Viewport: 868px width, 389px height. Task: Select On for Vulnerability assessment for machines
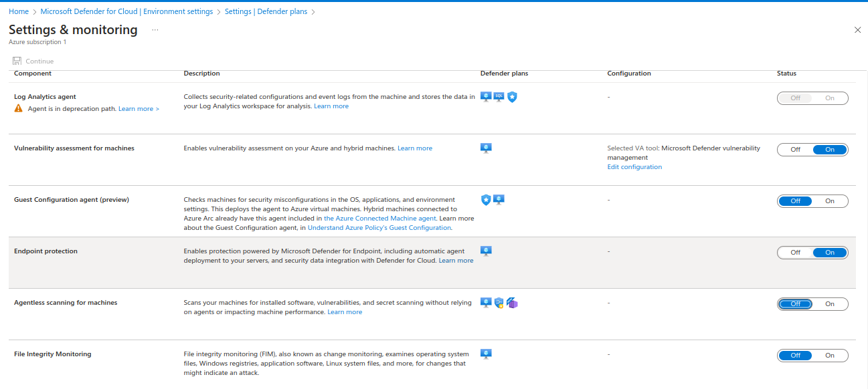(830, 150)
